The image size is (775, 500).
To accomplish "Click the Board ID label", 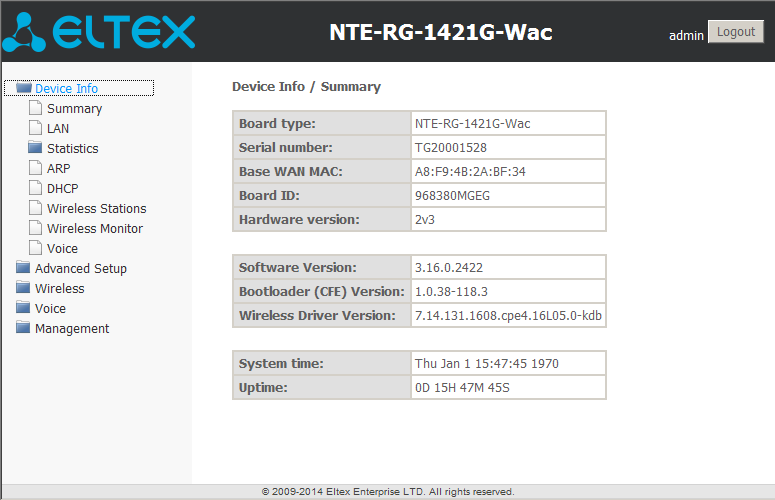I will tap(269, 196).
